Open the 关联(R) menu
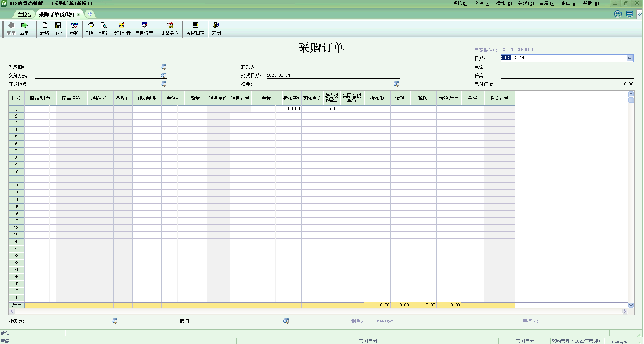 pos(526,3)
